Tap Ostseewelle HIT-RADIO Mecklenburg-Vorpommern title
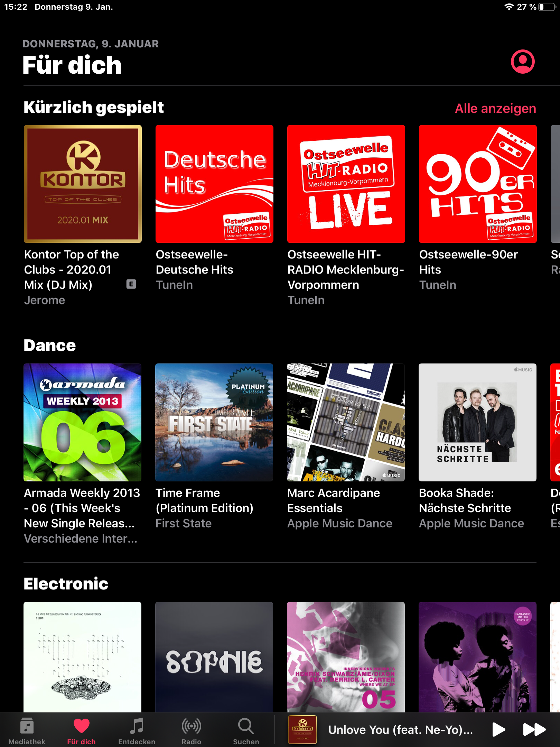 (346, 270)
